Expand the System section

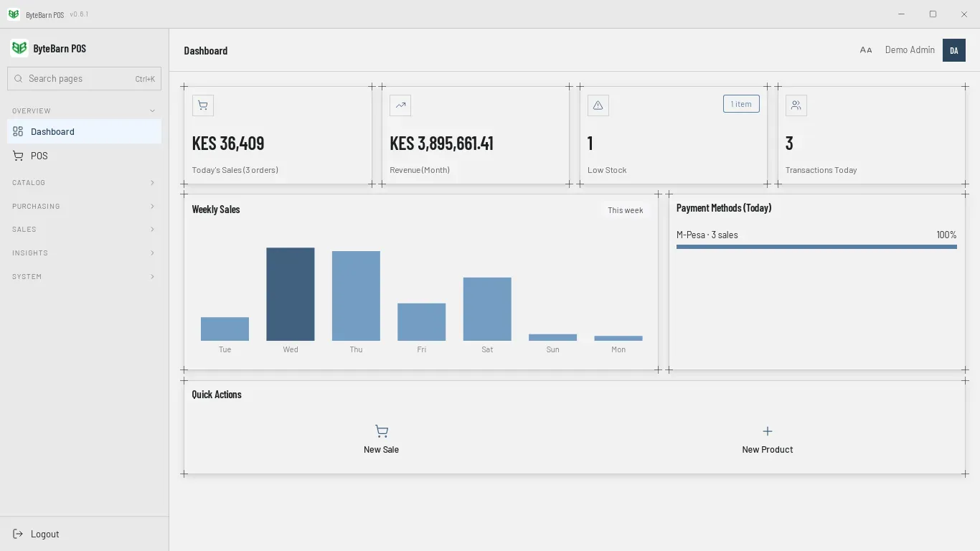point(84,277)
